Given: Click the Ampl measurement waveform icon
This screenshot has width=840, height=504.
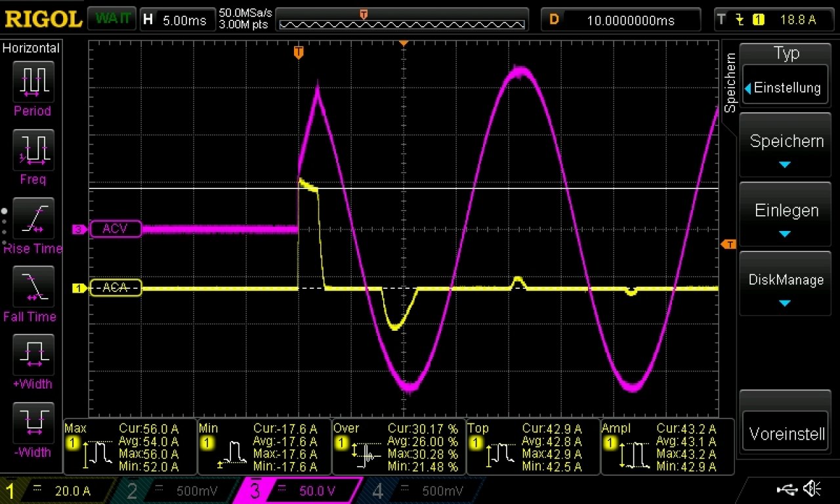Looking at the screenshot, I should pos(636,455).
